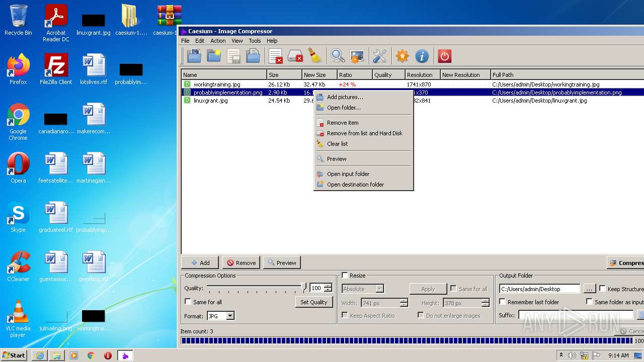Click the Start button

[14, 355]
